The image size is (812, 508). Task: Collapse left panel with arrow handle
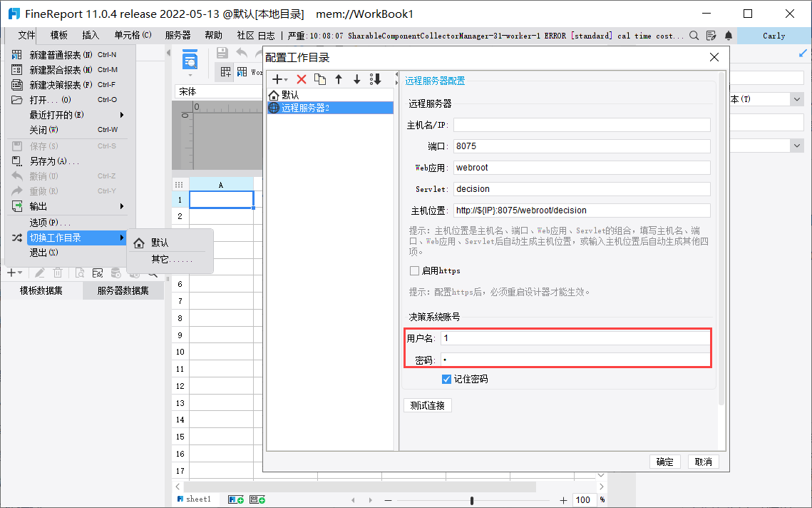tap(168, 53)
